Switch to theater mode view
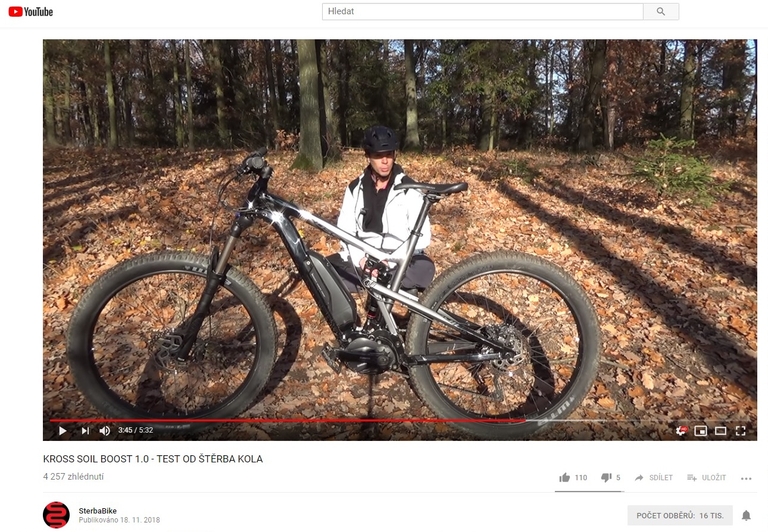Viewport: 768px width, 532px height. 720,431
